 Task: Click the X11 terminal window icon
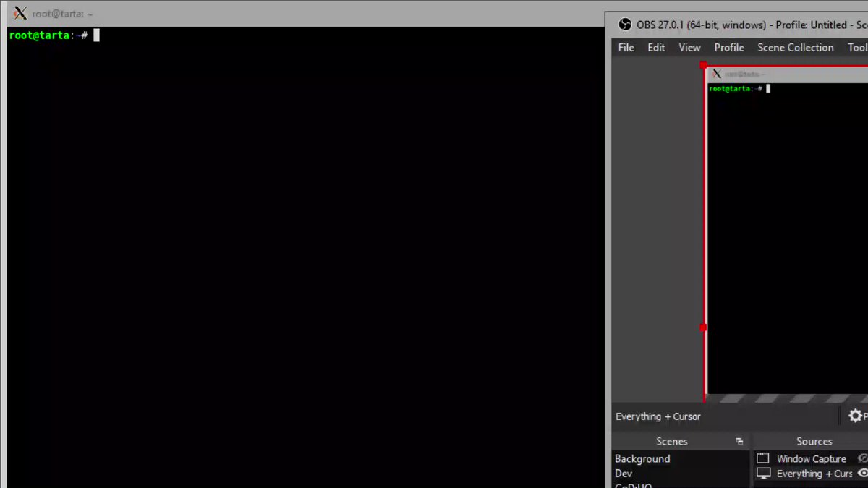click(20, 13)
